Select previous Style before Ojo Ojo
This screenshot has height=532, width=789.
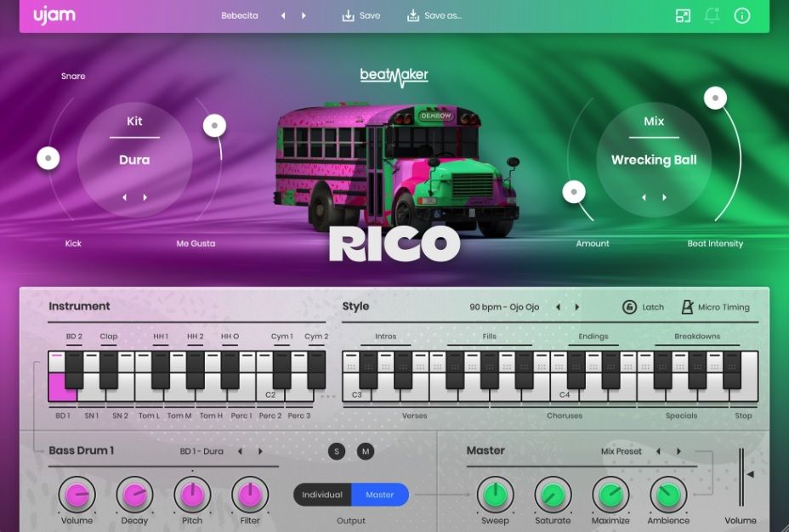(558, 307)
